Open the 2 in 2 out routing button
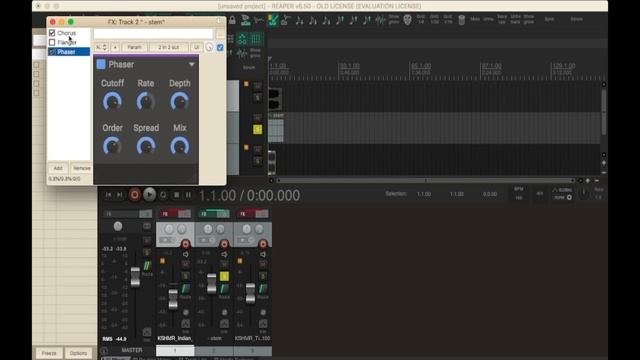This screenshot has width=640, height=360. [169, 47]
